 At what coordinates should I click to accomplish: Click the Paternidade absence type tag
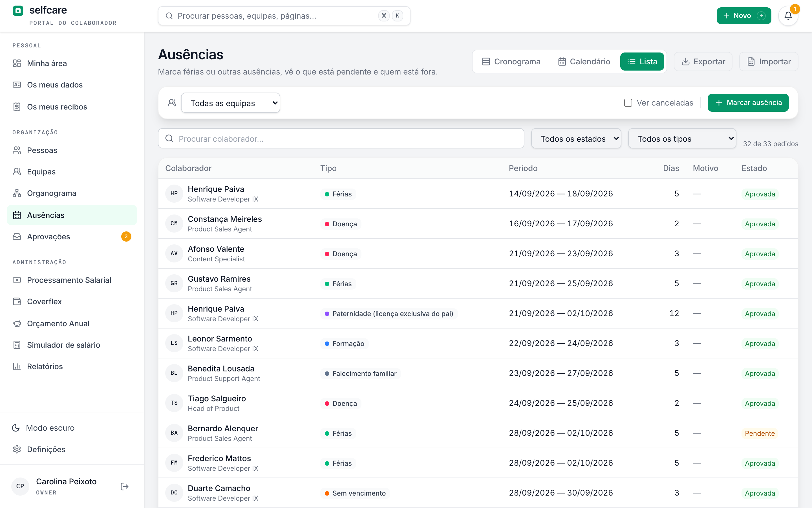point(389,314)
